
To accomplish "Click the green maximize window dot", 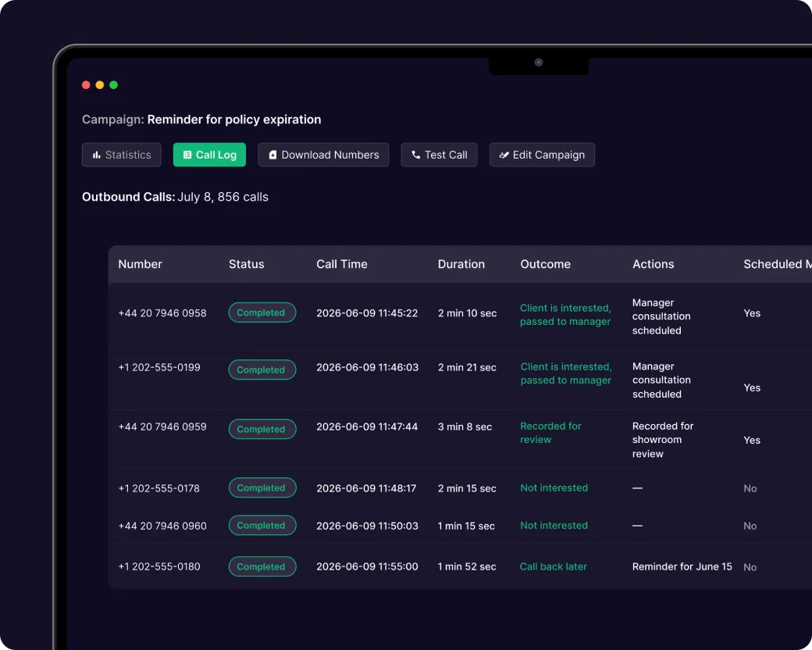I will (x=113, y=85).
